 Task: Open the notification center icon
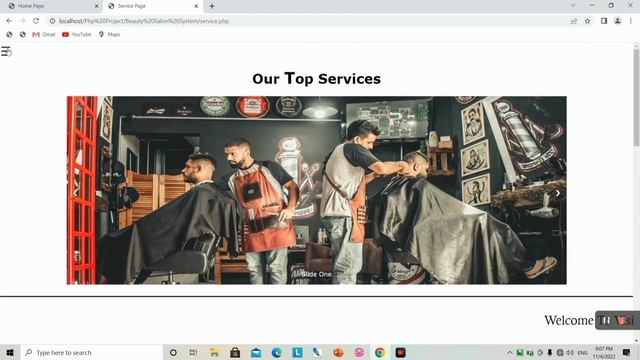click(x=627, y=352)
